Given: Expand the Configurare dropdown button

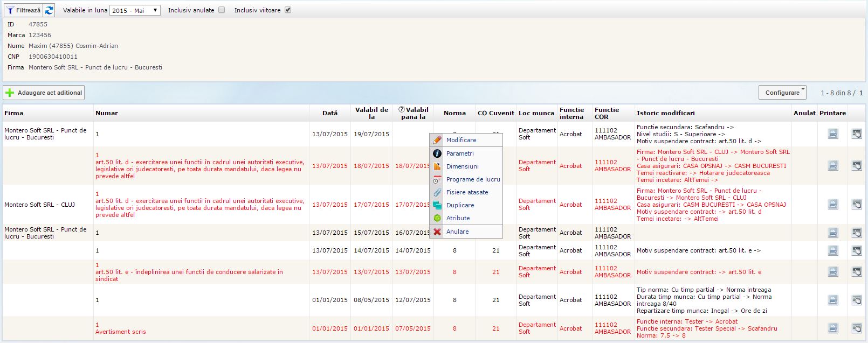Looking at the screenshot, I should click(x=782, y=93).
